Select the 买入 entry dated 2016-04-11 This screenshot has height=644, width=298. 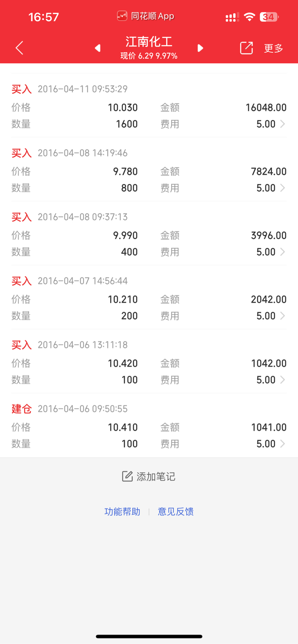149,106
